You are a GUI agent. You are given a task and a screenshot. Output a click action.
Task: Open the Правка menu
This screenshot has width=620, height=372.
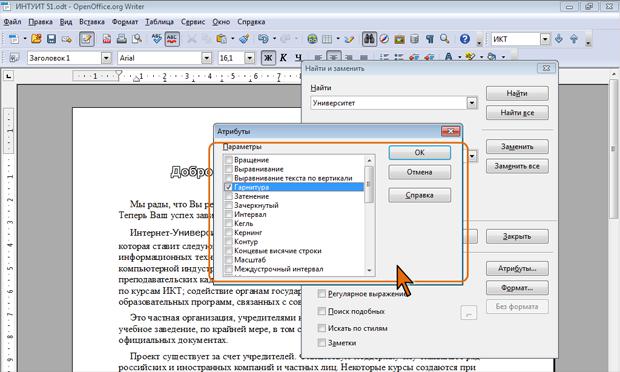[x=41, y=22]
